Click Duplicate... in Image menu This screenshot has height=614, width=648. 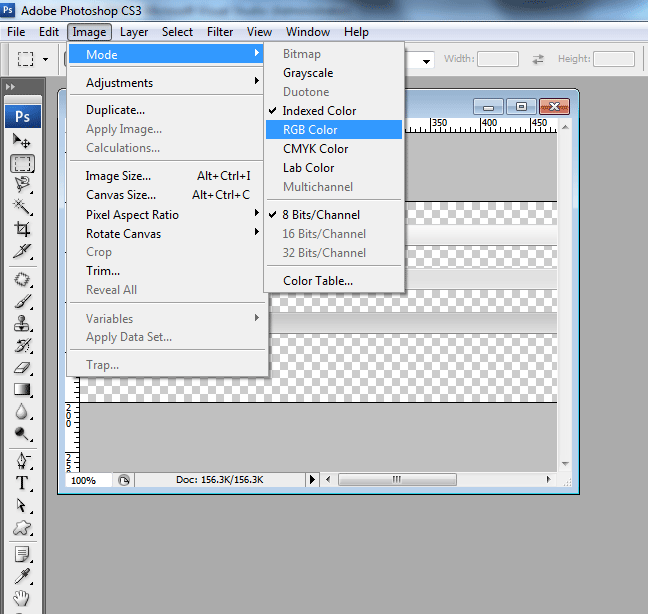click(166, 110)
